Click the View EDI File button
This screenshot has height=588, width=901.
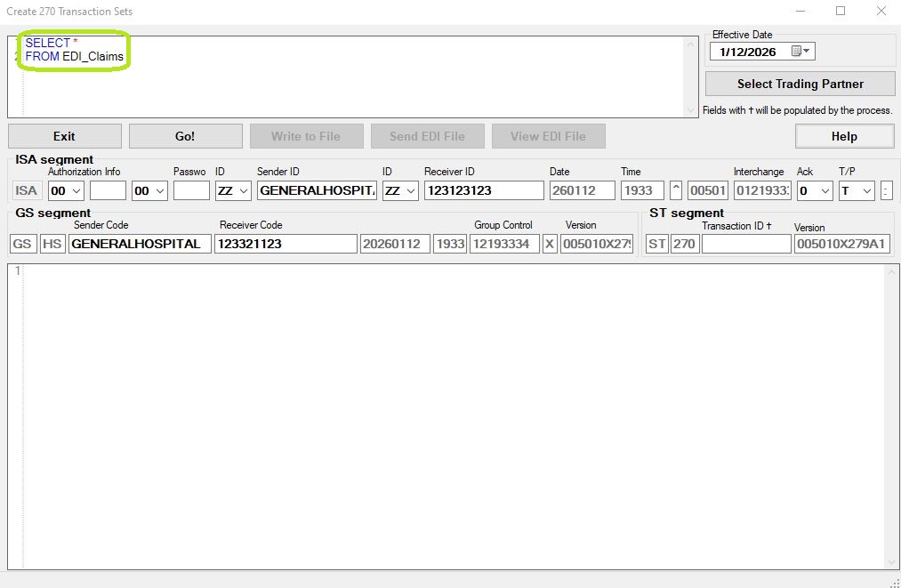point(548,136)
